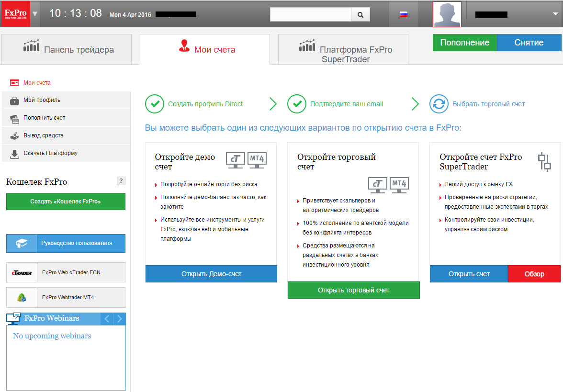Click the cT platform icon in demo card
The height and width of the screenshot is (392, 563).
click(236, 160)
